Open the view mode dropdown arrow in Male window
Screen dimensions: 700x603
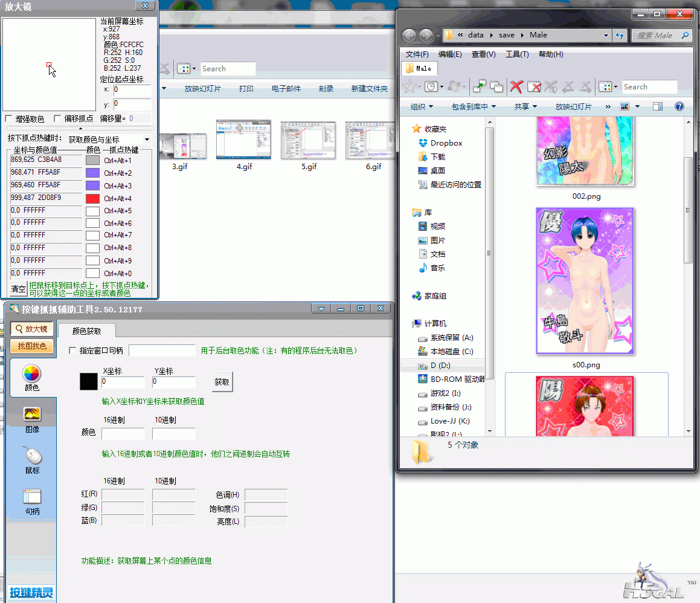click(615, 86)
